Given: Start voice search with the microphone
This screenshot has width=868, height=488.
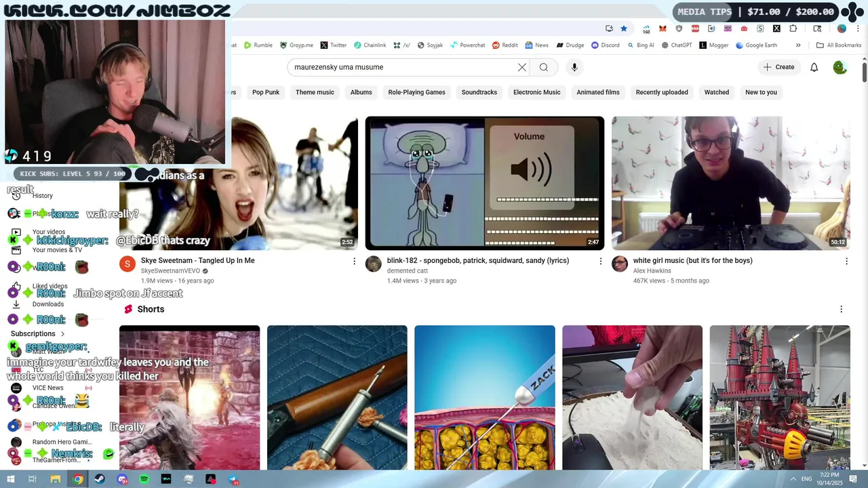Looking at the screenshot, I should click(574, 67).
